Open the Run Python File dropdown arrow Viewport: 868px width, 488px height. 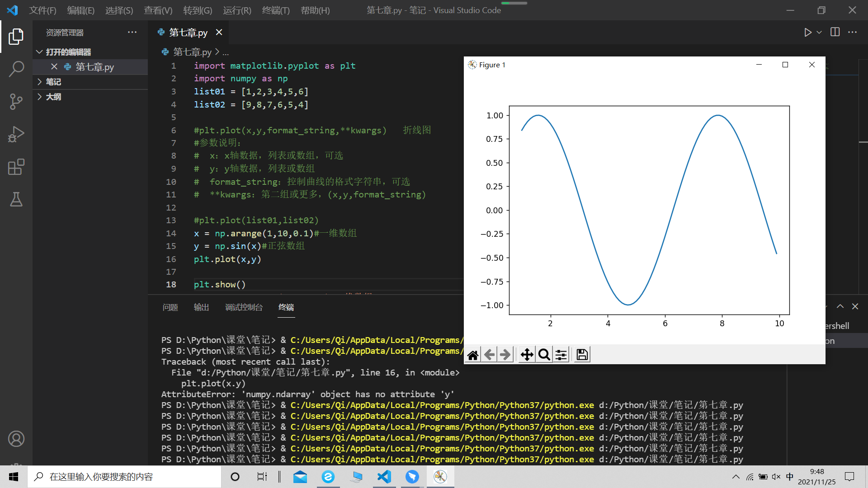pos(819,32)
